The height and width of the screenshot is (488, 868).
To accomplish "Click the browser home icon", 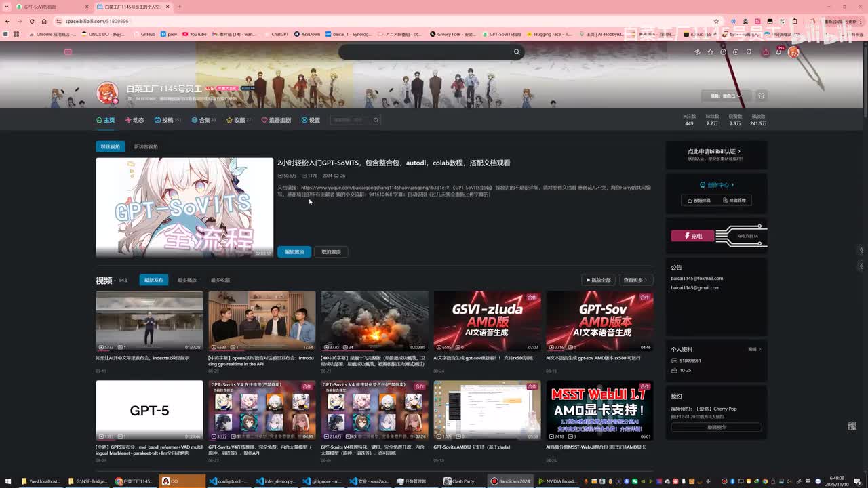I will pyautogui.click(x=44, y=21).
